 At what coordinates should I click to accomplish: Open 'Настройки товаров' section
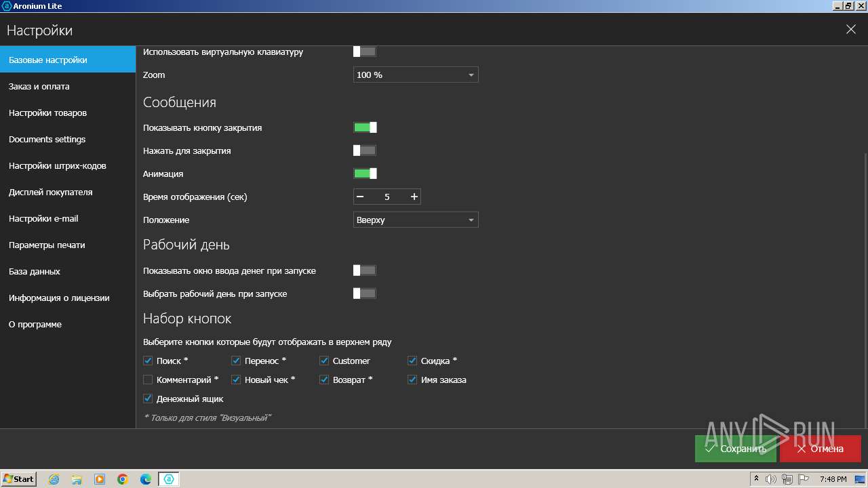tap(68, 113)
